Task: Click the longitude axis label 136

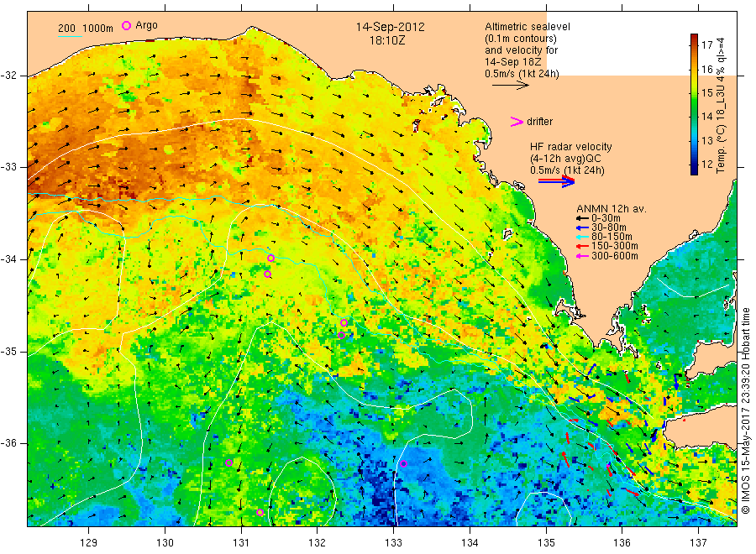Action: [x=622, y=543]
